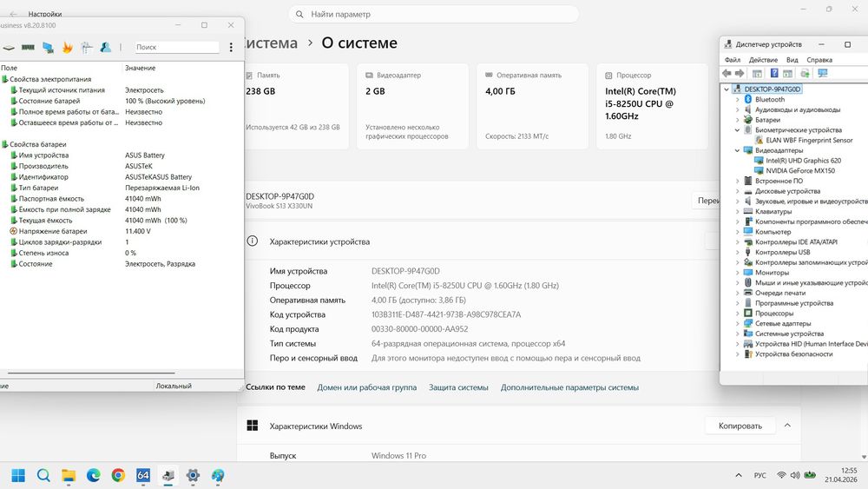The image size is (868, 489).
Task: Click Процессор card in Settings
Action: tap(652, 106)
